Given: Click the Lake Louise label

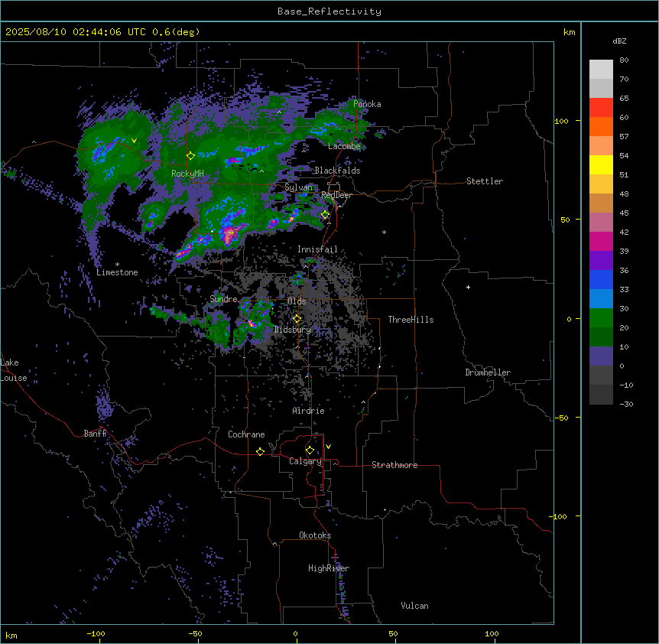Looking at the screenshot, I should click(x=12, y=370).
